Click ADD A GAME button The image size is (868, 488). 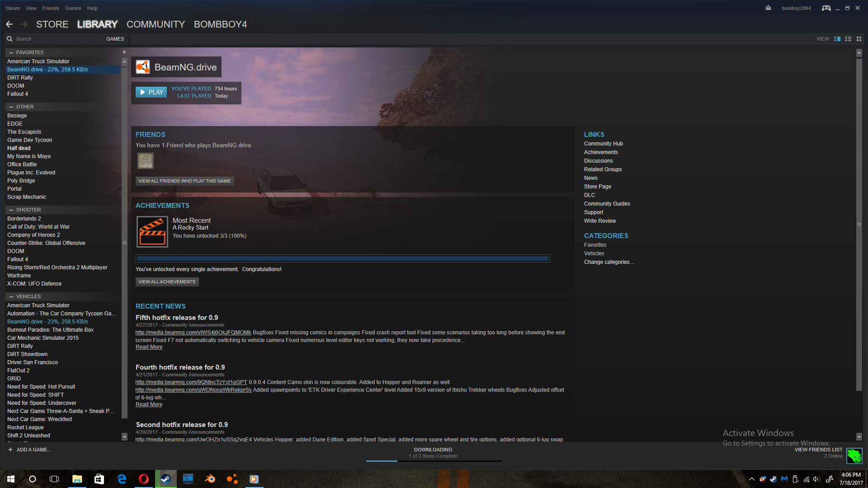click(x=30, y=450)
